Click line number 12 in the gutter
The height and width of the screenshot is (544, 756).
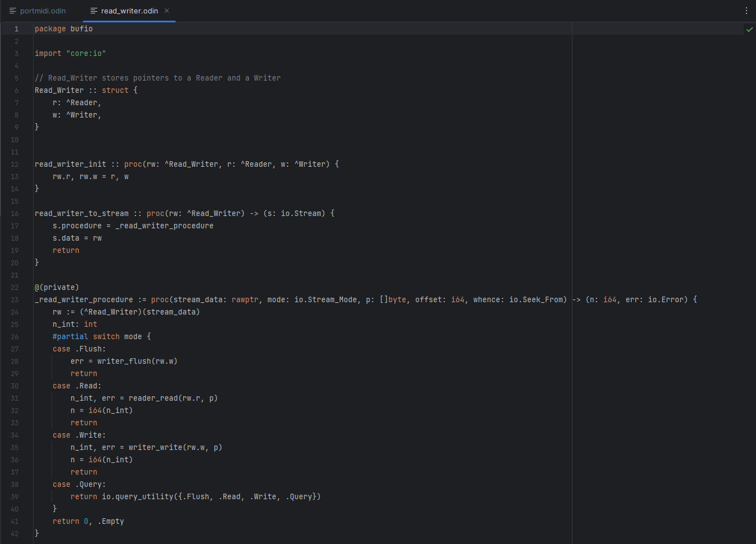coord(15,165)
